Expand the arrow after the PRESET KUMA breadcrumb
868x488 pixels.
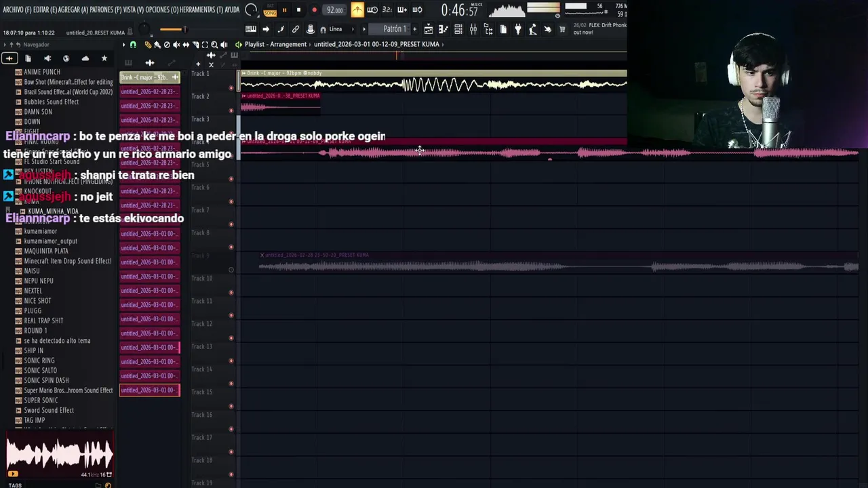coord(442,44)
